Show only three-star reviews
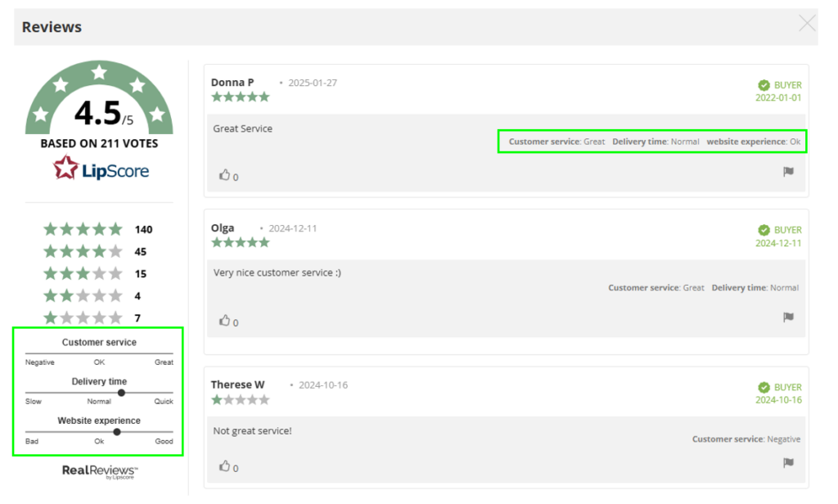 coord(97,274)
